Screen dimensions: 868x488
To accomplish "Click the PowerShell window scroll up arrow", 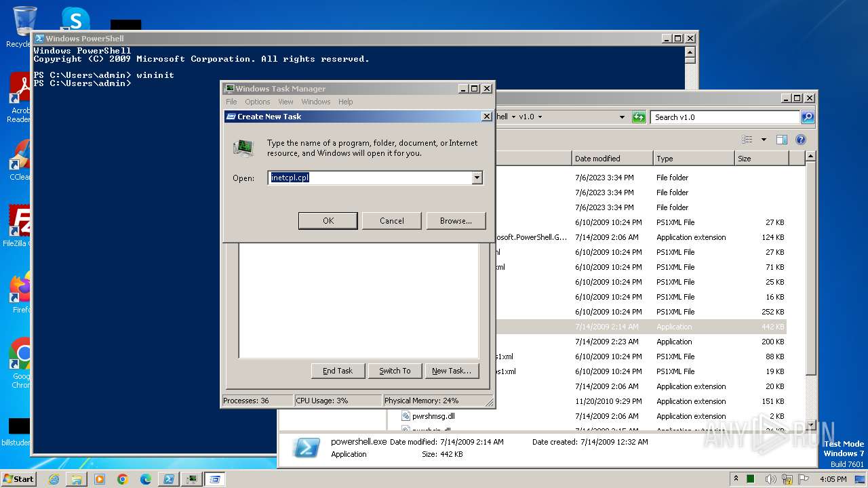I will tap(690, 52).
